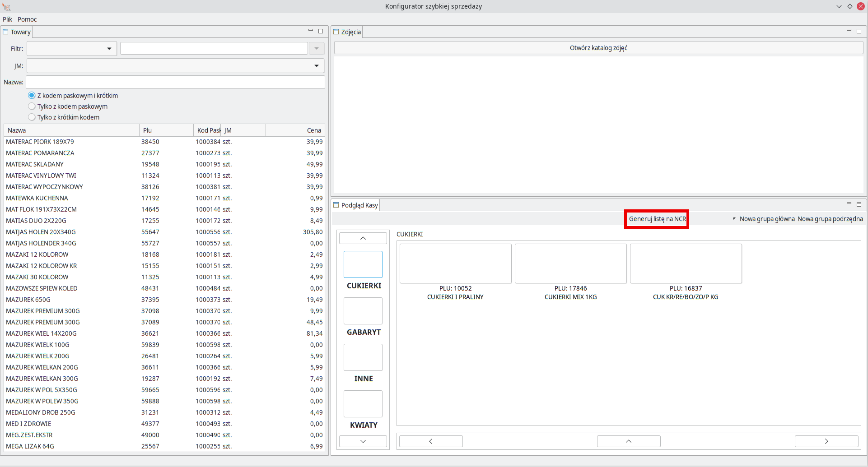This screenshot has width=868, height=467.
Task: Select row MEGA LIZAK 64G
Action: coord(164,446)
